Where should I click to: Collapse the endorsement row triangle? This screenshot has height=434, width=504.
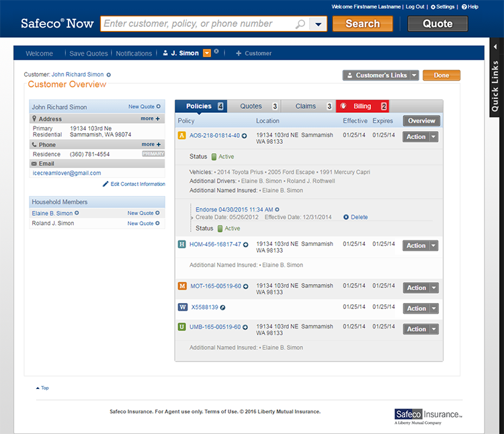pos(192,218)
